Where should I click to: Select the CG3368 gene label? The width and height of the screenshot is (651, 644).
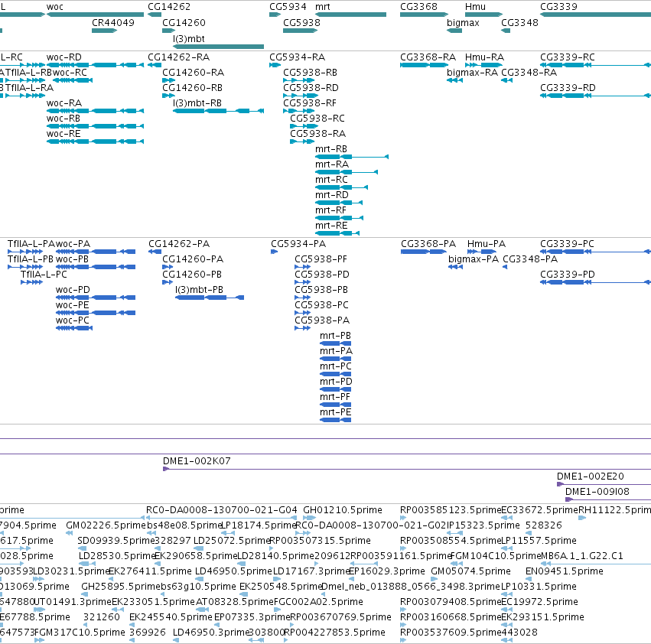click(x=418, y=7)
